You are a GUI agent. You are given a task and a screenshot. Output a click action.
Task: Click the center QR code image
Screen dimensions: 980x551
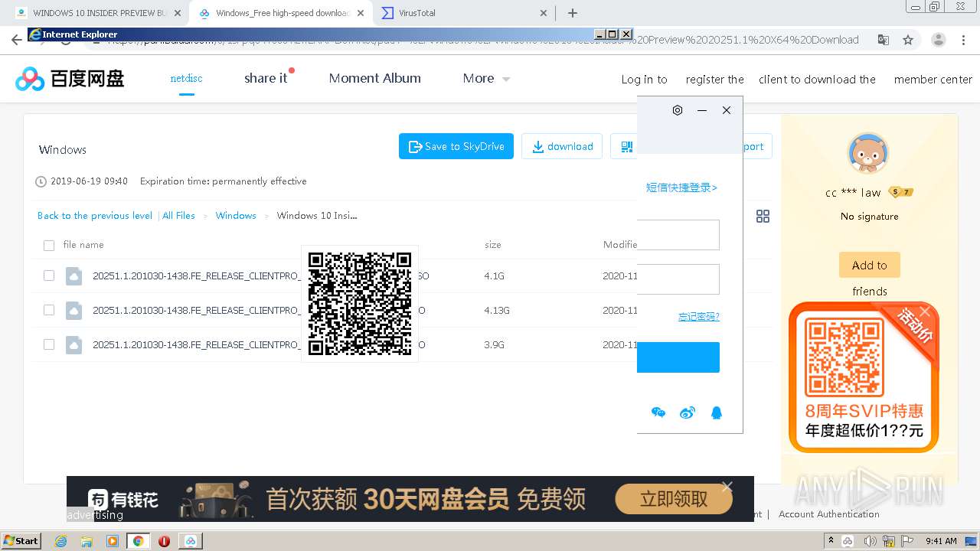(360, 304)
